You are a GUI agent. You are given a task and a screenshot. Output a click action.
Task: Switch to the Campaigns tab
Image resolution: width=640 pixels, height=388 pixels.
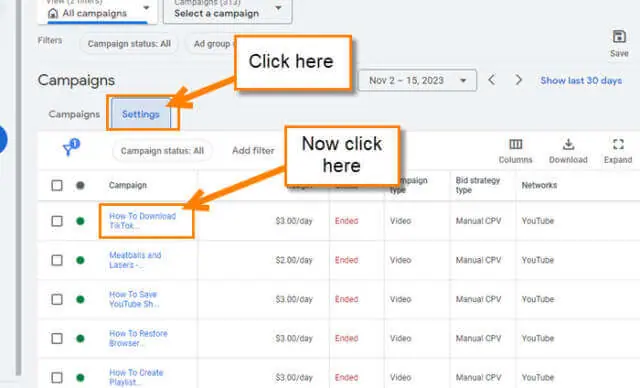tap(74, 114)
